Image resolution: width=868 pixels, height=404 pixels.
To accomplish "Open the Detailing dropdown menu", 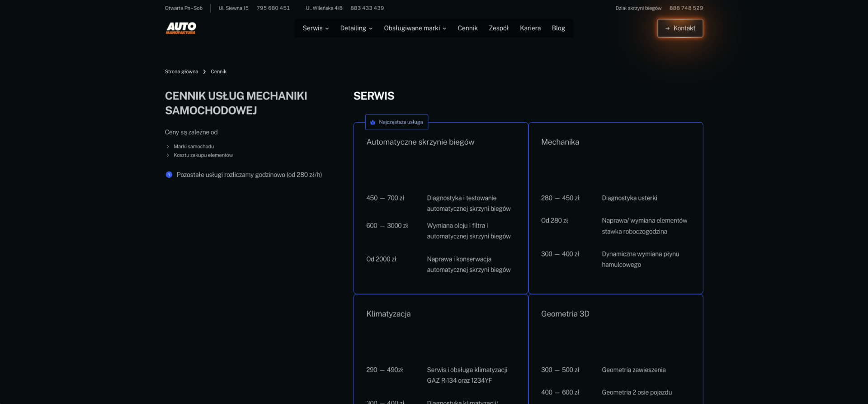I will click(356, 28).
